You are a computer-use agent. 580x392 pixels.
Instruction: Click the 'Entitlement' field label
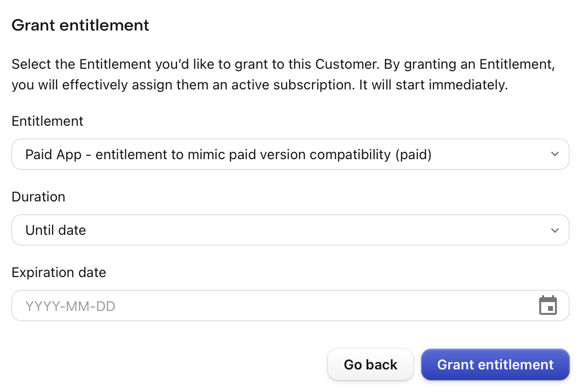(47, 121)
